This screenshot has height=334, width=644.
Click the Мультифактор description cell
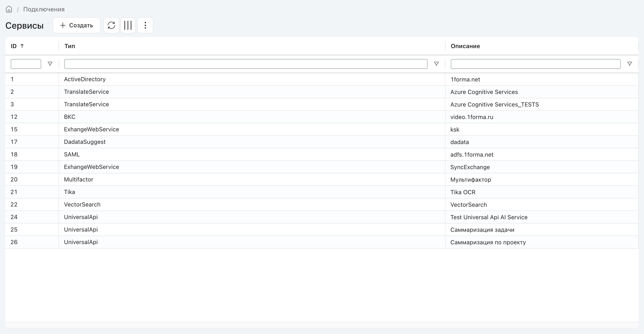542,179
